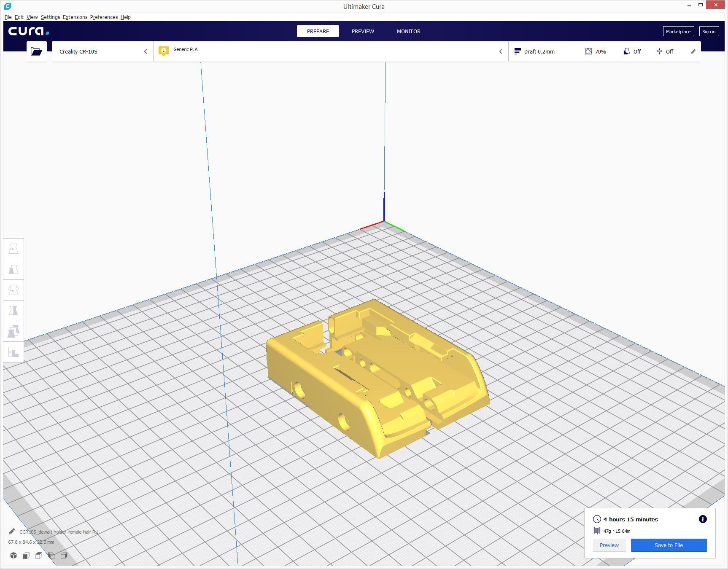This screenshot has width=728, height=569.
Task: Click Save to File button
Action: (669, 545)
